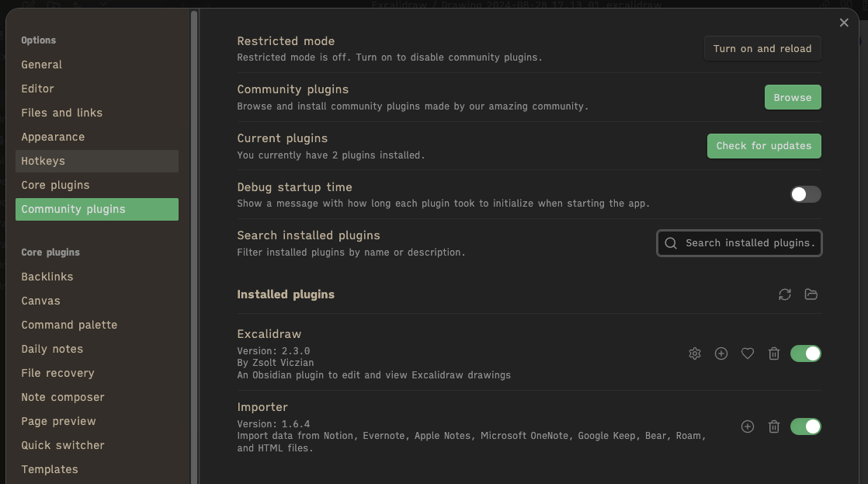This screenshot has width=868, height=484.
Task: Click Check for updates button
Action: pos(764,146)
